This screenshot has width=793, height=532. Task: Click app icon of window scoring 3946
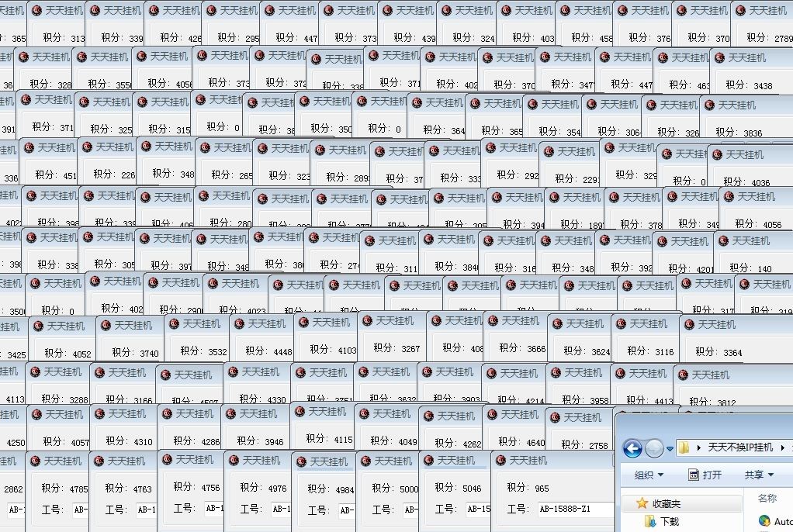point(230,413)
